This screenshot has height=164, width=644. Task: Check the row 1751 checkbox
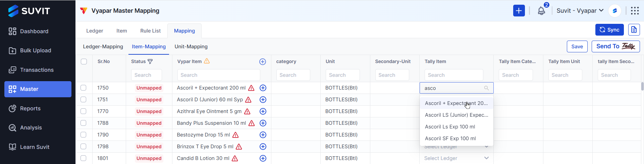84,100
